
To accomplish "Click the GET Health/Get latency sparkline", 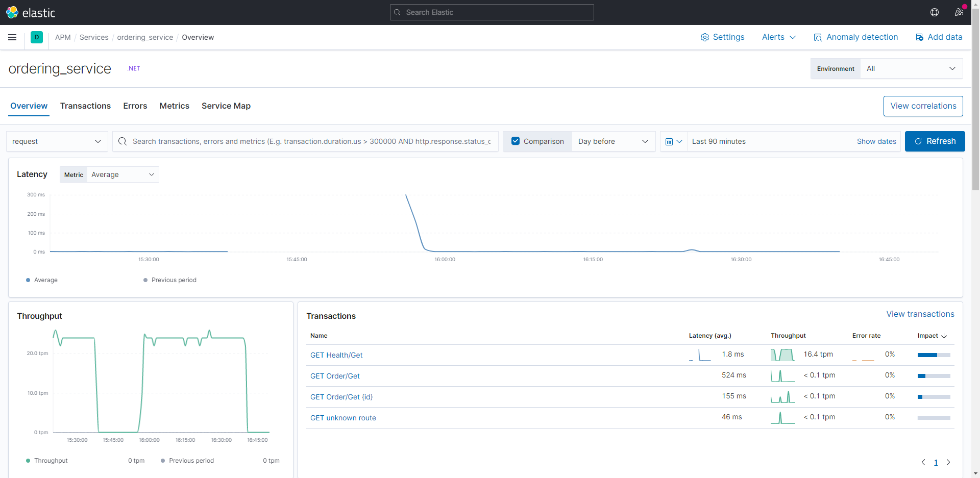I will click(x=700, y=355).
